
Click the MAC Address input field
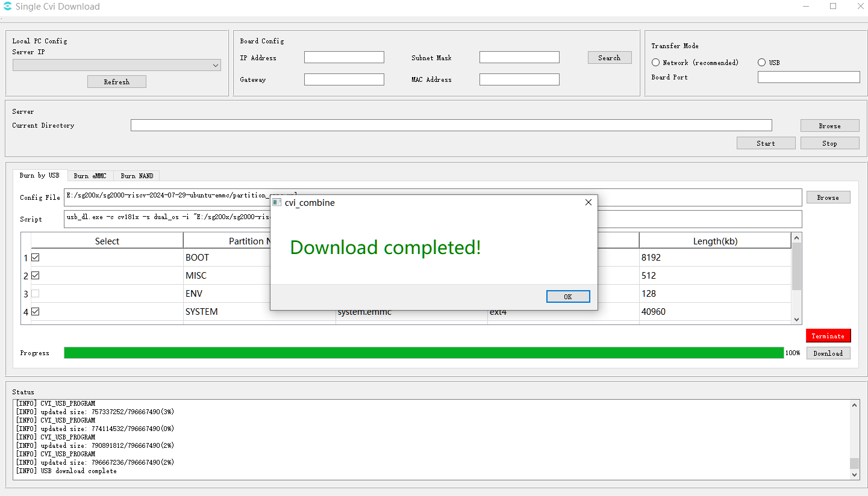pyautogui.click(x=519, y=79)
